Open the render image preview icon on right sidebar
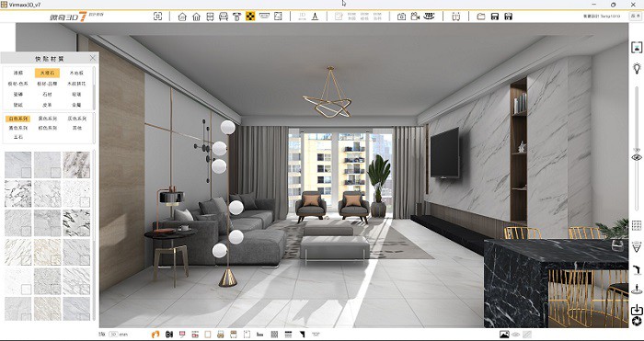The image size is (644, 341). pyautogui.click(x=637, y=47)
